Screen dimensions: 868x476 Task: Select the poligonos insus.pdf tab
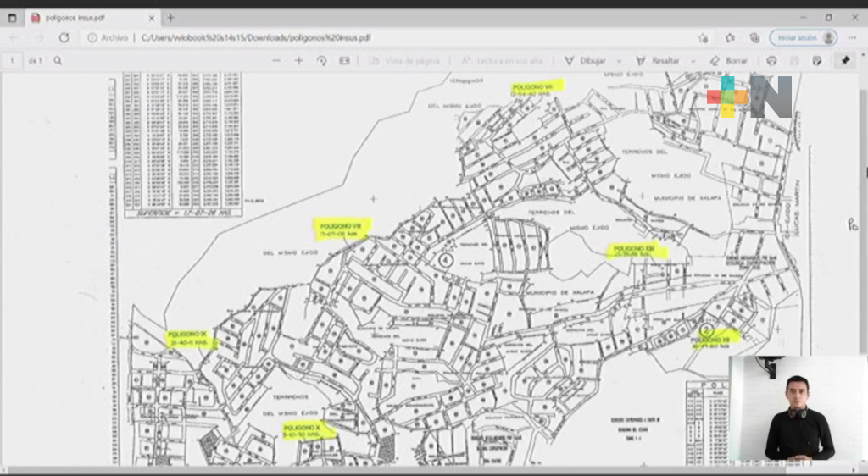tap(85, 17)
